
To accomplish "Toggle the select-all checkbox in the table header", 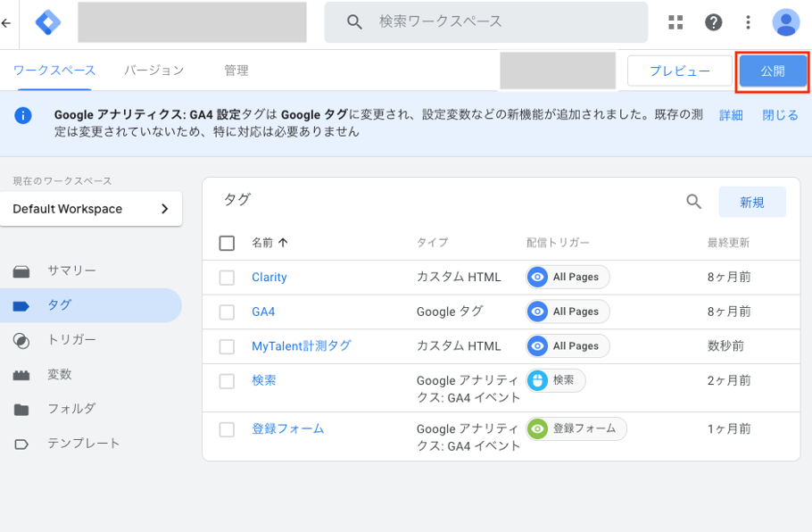I will (x=227, y=243).
